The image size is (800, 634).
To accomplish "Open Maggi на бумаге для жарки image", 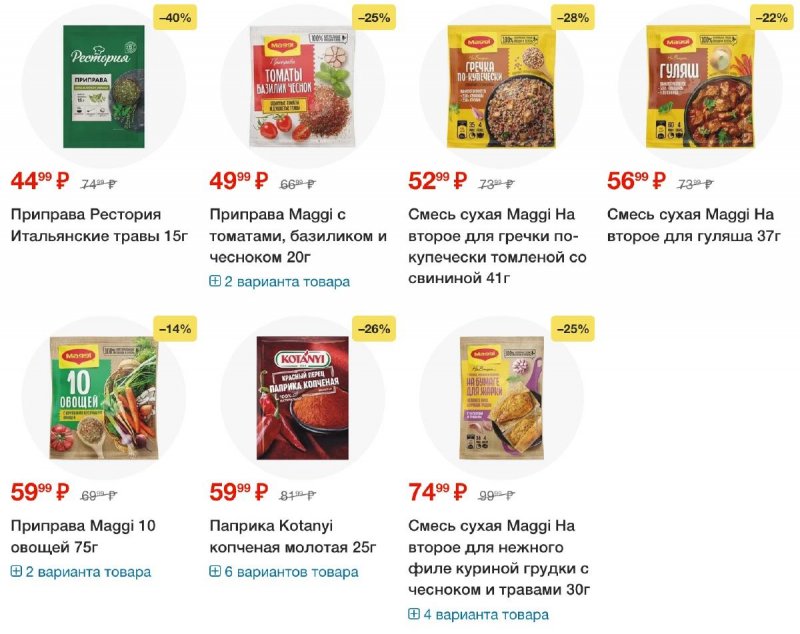I will tap(501, 398).
